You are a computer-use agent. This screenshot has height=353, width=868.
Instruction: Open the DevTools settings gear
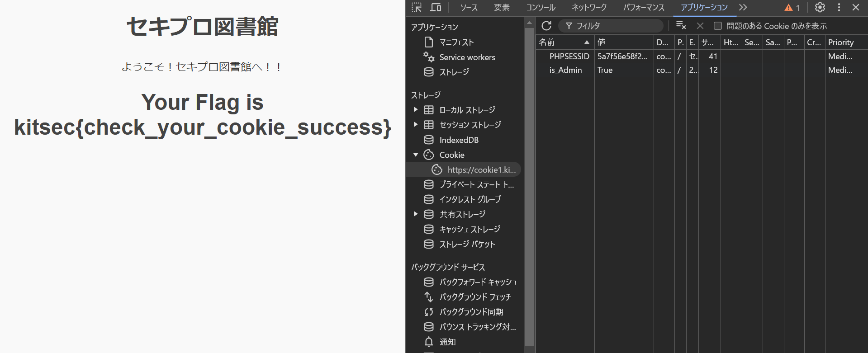pyautogui.click(x=820, y=7)
